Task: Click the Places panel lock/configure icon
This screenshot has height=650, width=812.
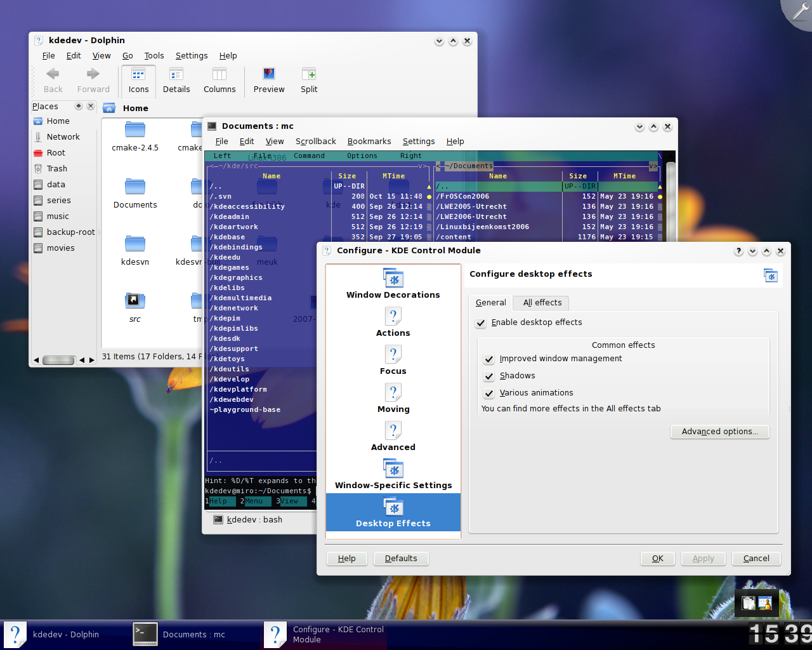Action: (x=79, y=106)
